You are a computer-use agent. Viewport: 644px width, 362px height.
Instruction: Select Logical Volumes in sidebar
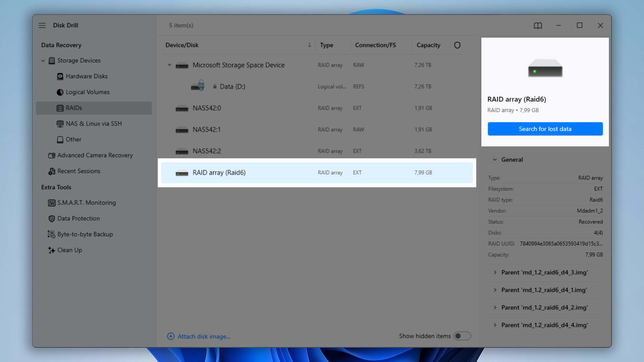(94, 92)
